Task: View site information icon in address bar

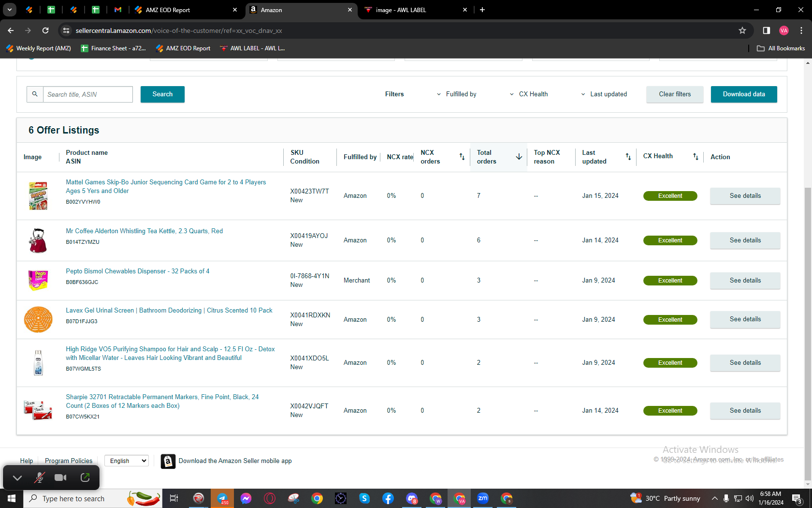Action: click(x=67, y=30)
